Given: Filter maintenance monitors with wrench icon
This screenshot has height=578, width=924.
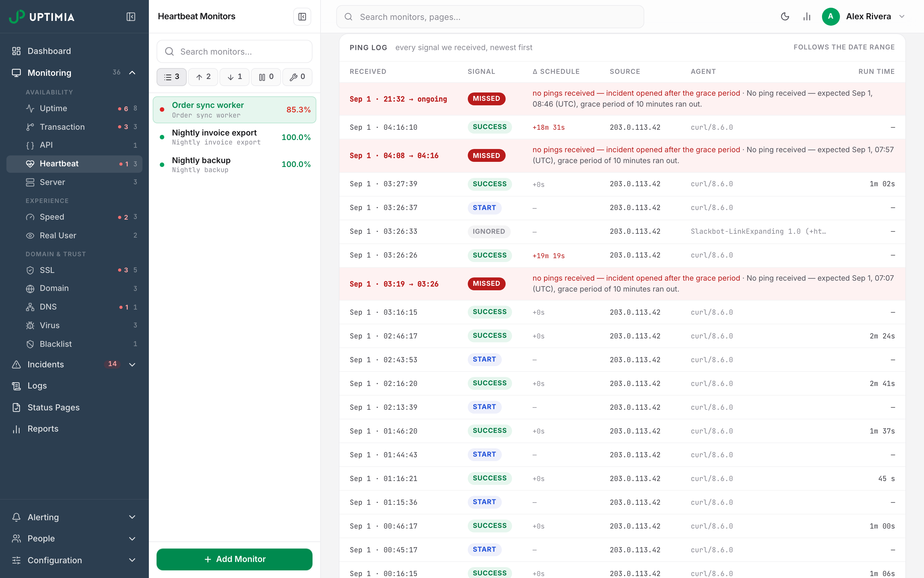Looking at the screenshot, I should click(x=297, y=77).
